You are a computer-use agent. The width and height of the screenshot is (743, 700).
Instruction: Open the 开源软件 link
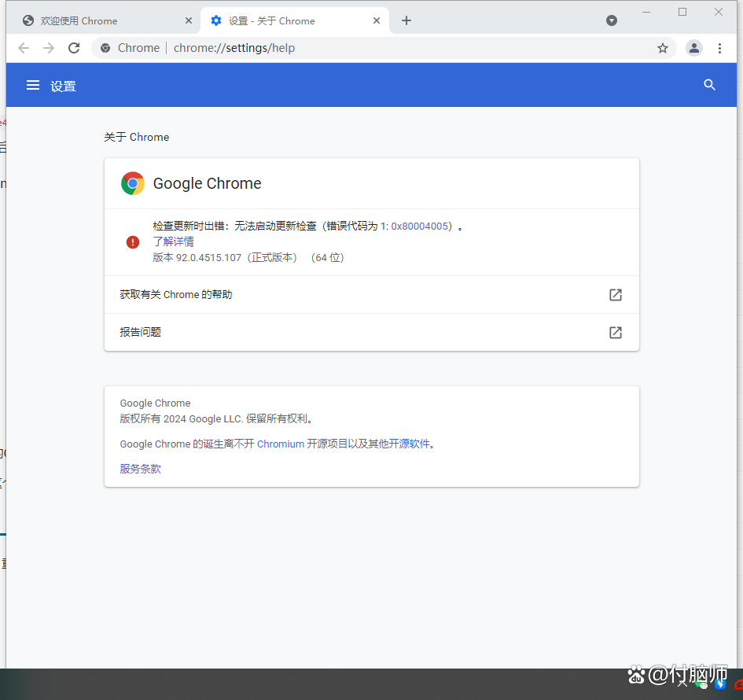click(x=409, y=444)
